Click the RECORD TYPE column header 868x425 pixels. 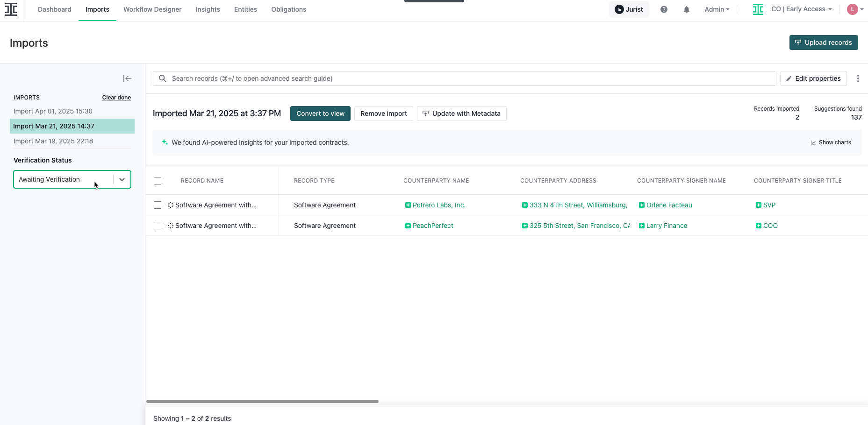[x=314, y=181]
